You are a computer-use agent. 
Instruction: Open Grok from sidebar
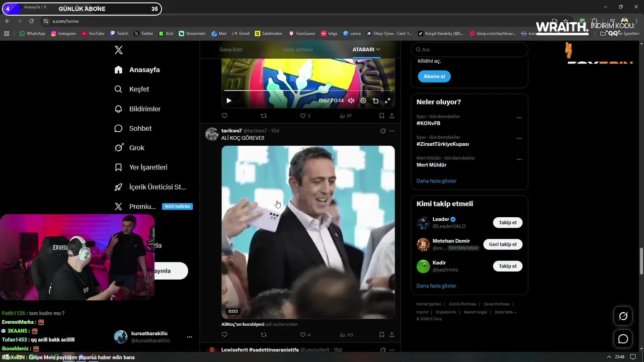click(x=129, y=148)
